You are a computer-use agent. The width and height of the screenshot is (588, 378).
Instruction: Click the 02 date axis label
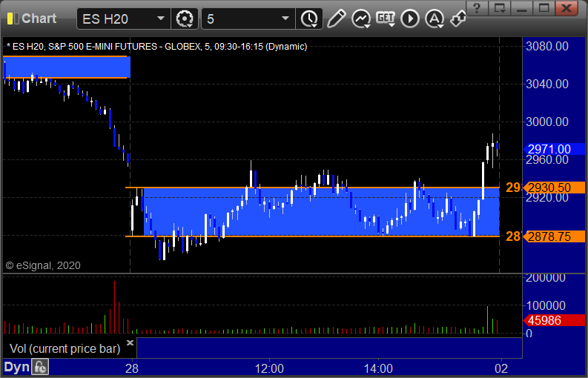501,368
